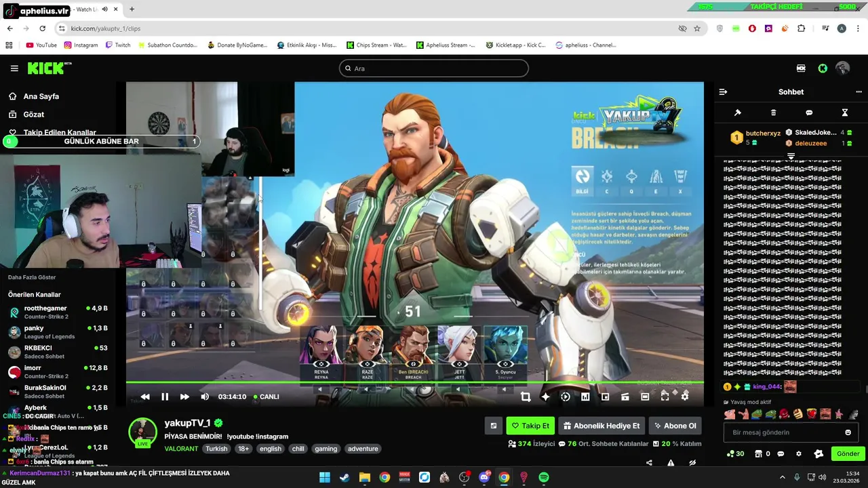Click the KCK icon in Kick header
868x488 pixels.
[x=801, y=68]
